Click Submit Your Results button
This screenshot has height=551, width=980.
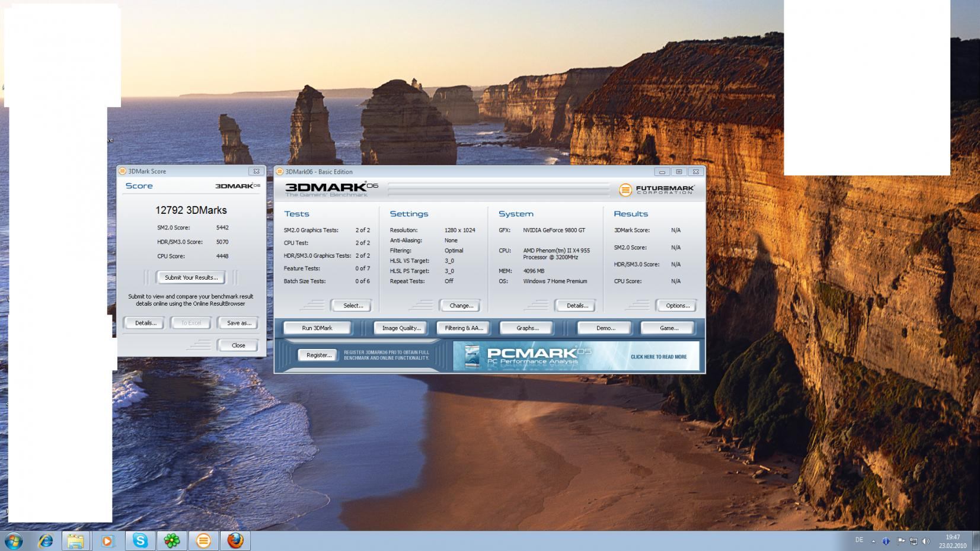[191, 277]
